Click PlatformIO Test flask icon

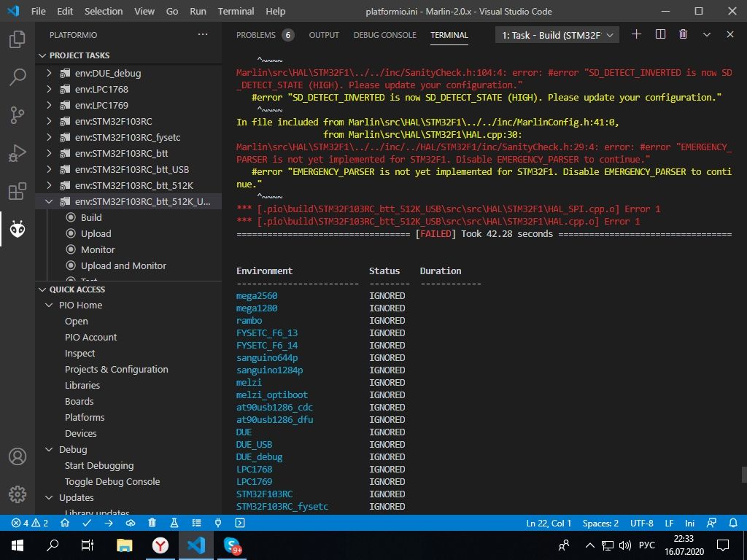174,523
